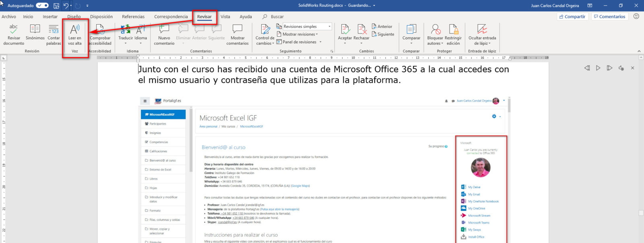Click the Leer en voz alta icon
This screenshot has width=644, height=243.
point(75,29)
